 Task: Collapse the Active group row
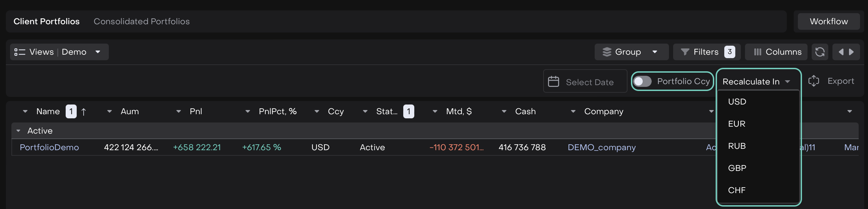point(19,131)
